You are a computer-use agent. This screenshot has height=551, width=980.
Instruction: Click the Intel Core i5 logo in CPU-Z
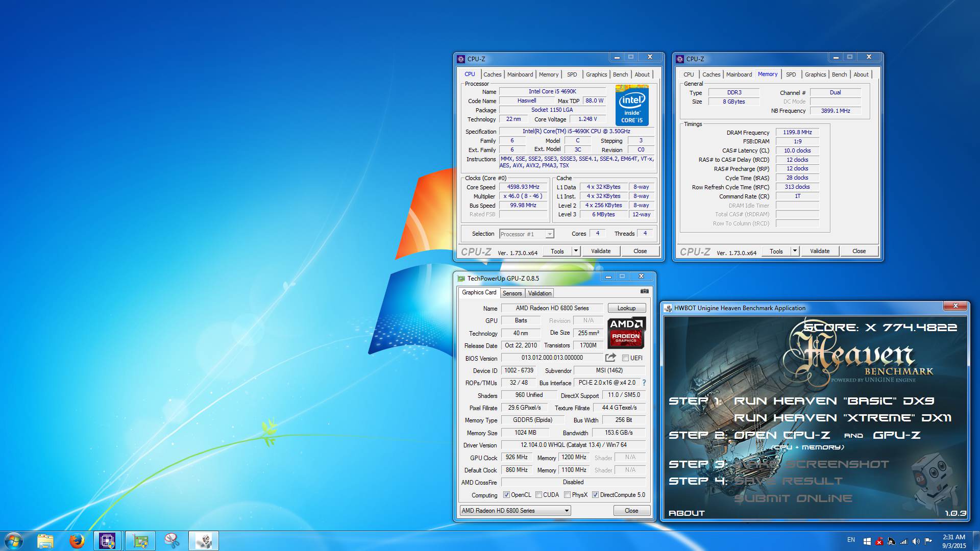pyautogui.click(x=632, y=106)
